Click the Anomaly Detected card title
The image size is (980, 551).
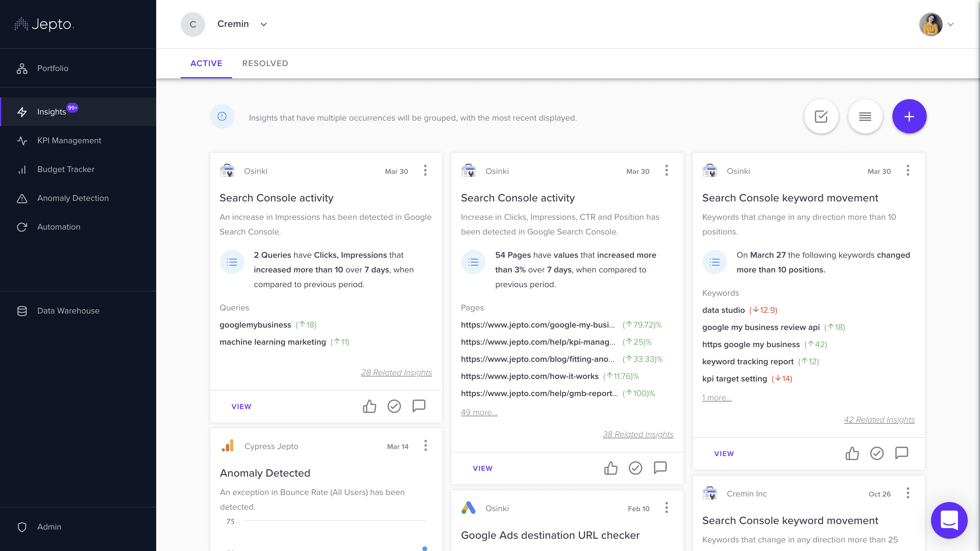tap(265, 473)
